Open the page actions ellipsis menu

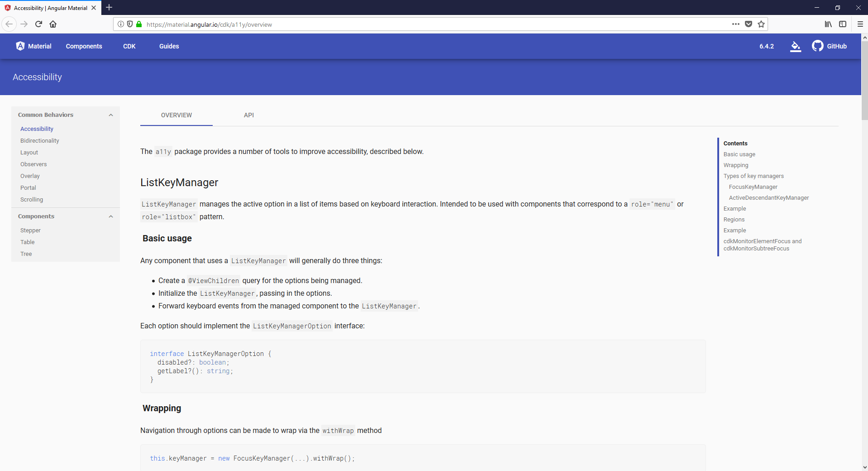click(735, 24)
